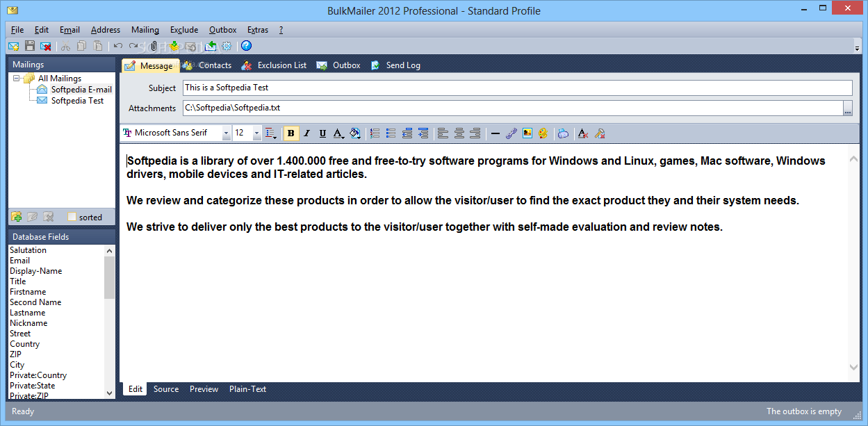Click the paint palette icon

pyautogui.click(x=543, y=133)
